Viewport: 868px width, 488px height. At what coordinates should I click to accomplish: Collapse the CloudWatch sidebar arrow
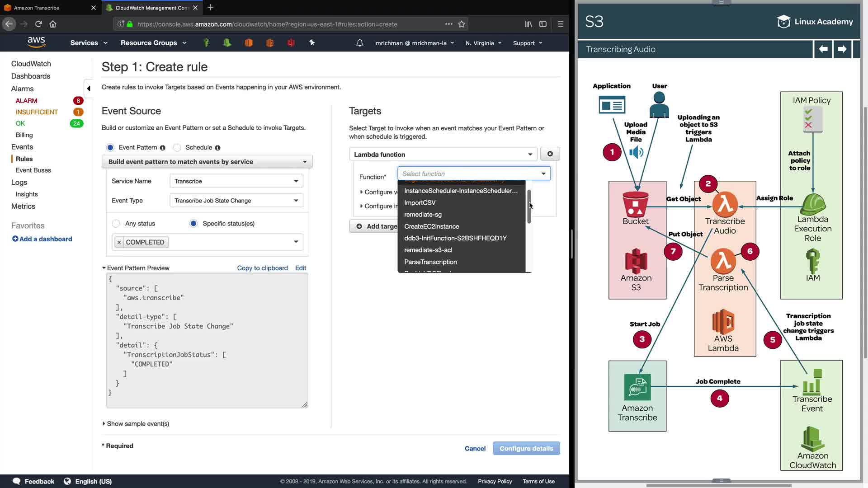click(x=89, y=89)
